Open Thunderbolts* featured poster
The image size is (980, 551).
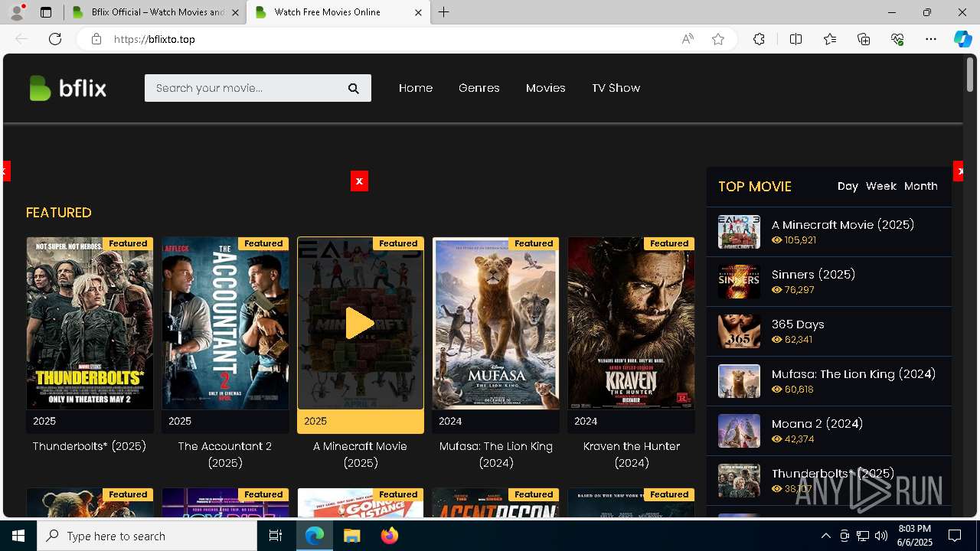[x=90, y=323]
